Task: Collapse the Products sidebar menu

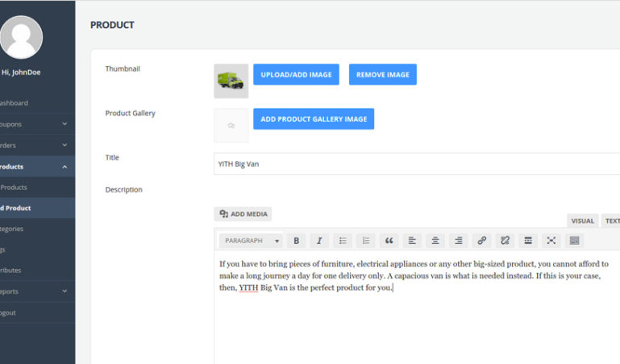Action: [64, 167]
